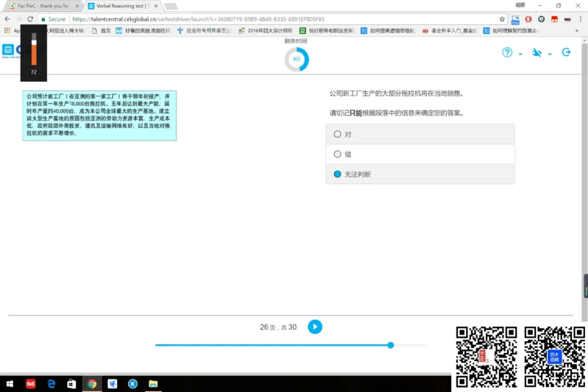Launch Microsoft Edge from taskbar
The width and height of the screenshot is (588, 392).
pos(51,383)
